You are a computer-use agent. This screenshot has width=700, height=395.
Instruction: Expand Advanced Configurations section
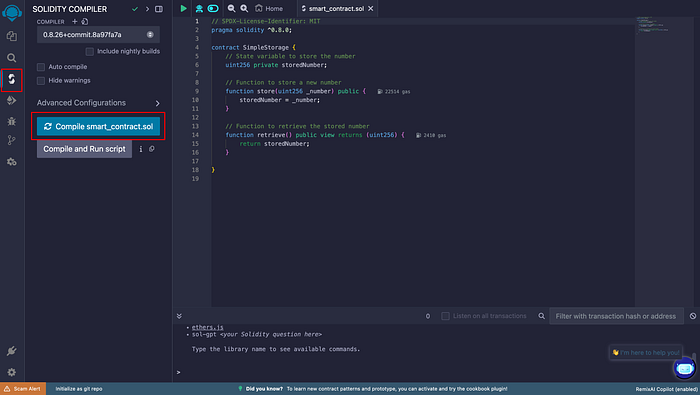click(98, 103)
